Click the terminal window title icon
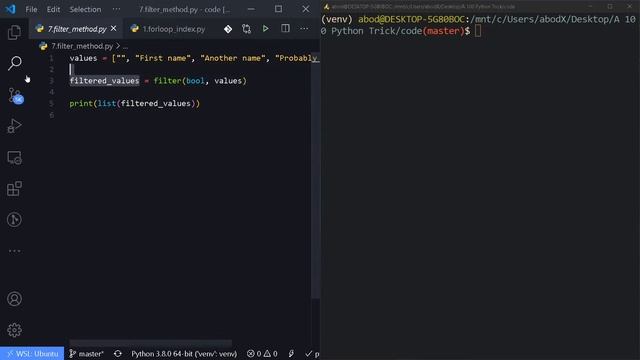Image resolution: width=640 pixels, height=360 pixels. (326, 7)
